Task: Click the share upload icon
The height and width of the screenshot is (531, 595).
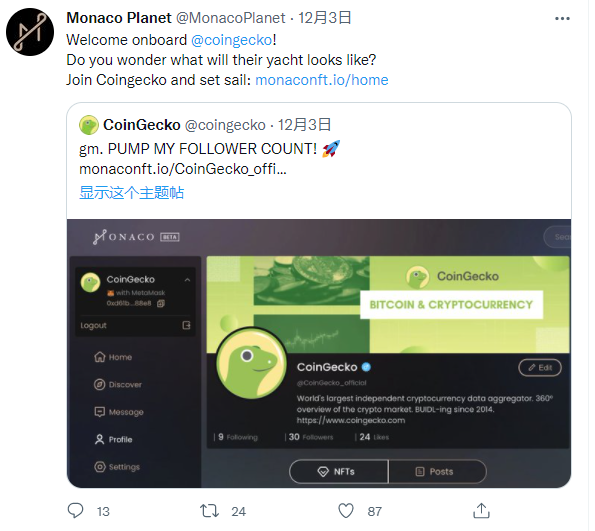Action: [x=482, y=511]
